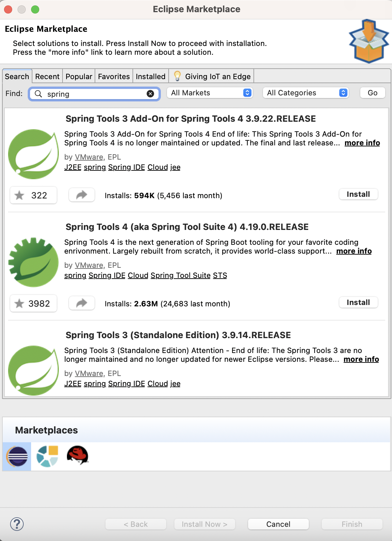Screen dimensions: 392x541
Task: Click Spring IDE tag under Spring Tools 4
Action: point(107,275)
